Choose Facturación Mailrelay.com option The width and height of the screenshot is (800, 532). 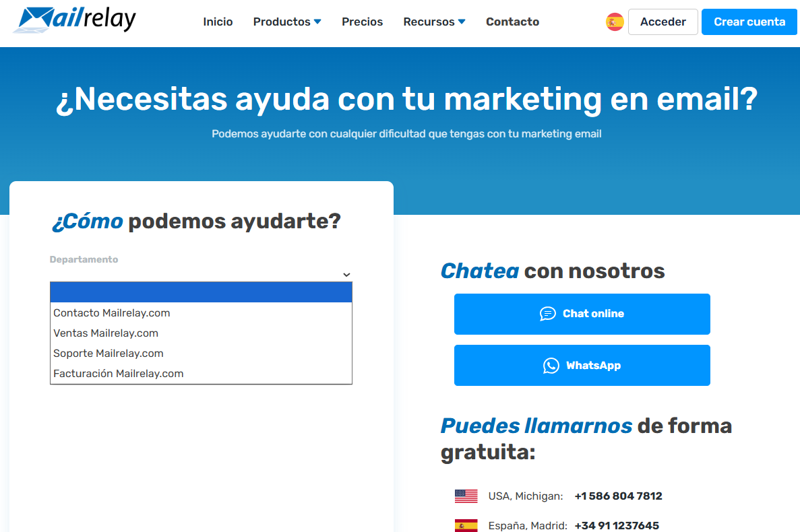201,374
